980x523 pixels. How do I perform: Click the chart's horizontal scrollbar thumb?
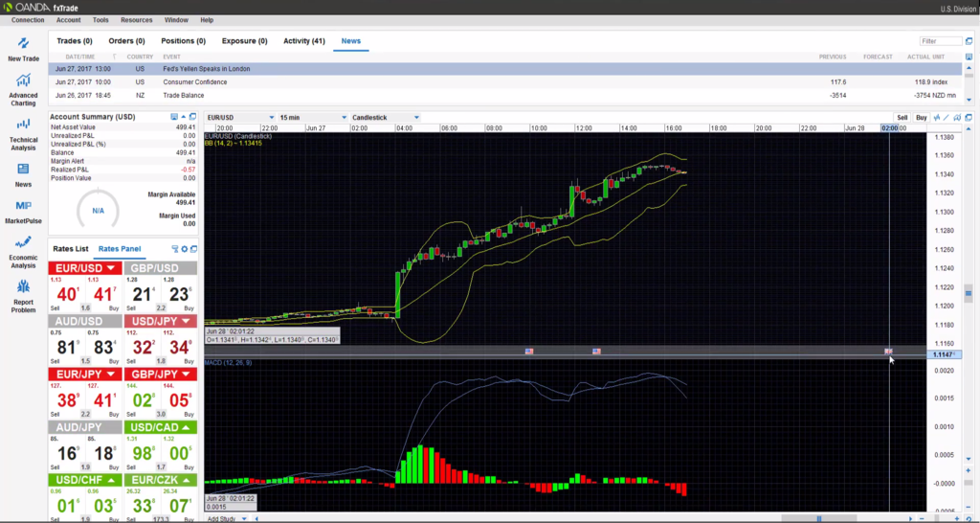coord(819,518)
